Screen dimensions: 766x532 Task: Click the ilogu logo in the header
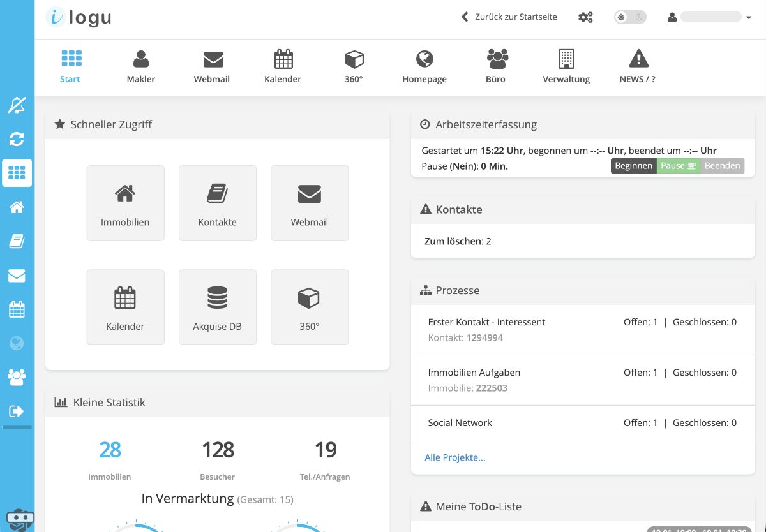[79, 17]
